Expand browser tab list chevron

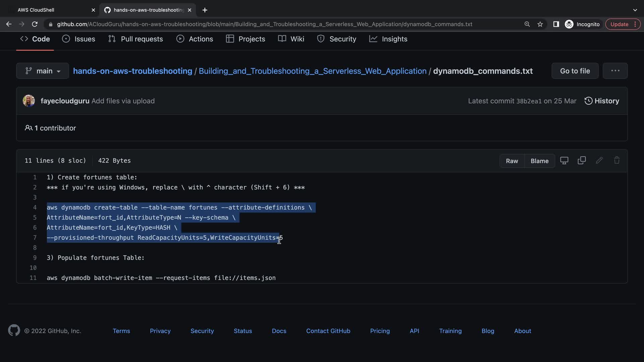pos(635,10)
